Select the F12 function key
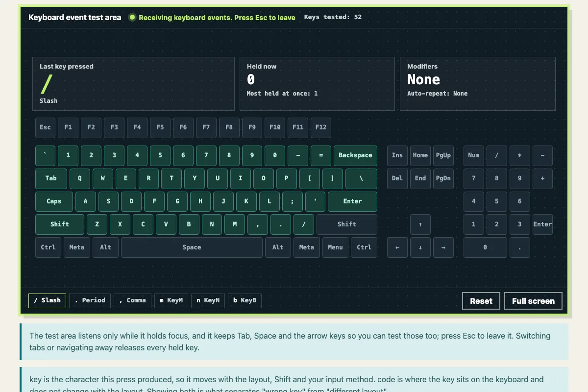Image resolution: width=588 pixels, height=392 pixels. pyautogui.click(x=321, y=127)
